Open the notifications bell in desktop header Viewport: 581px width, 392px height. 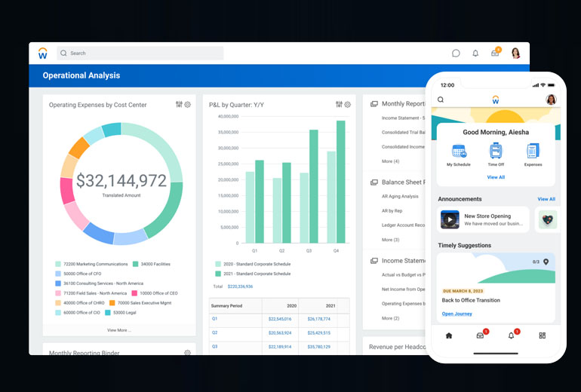475,54
